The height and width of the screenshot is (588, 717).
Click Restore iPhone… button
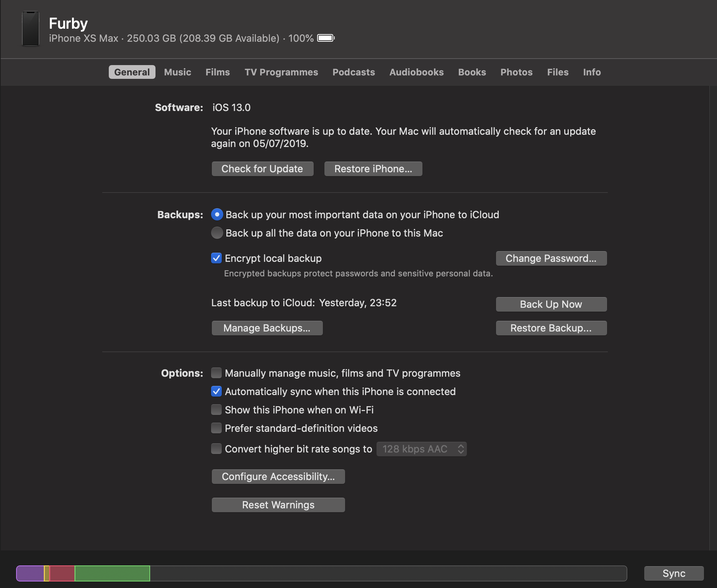pyautogui.click(x=373, y=169)
